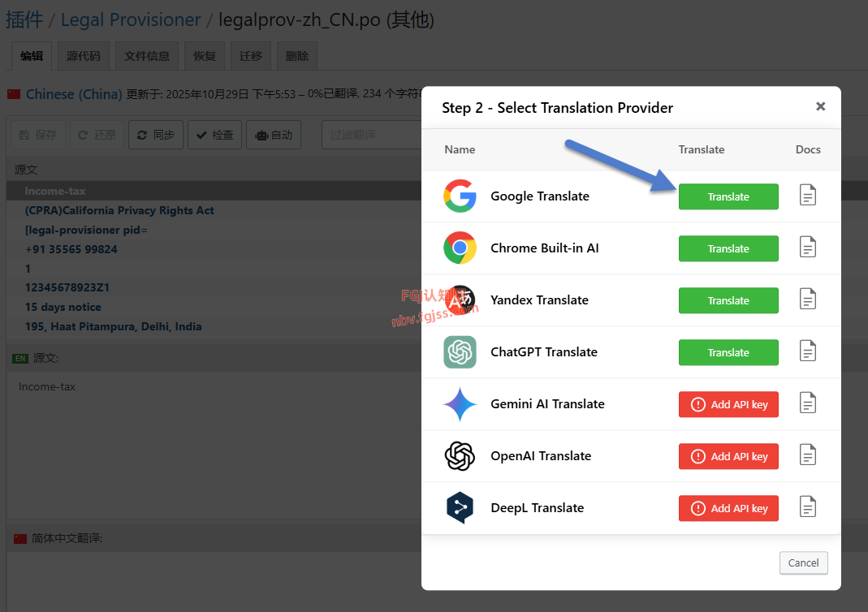868x612 pixels.
Task: Switch to the 源代码 tab
Action: coord(84,56)
